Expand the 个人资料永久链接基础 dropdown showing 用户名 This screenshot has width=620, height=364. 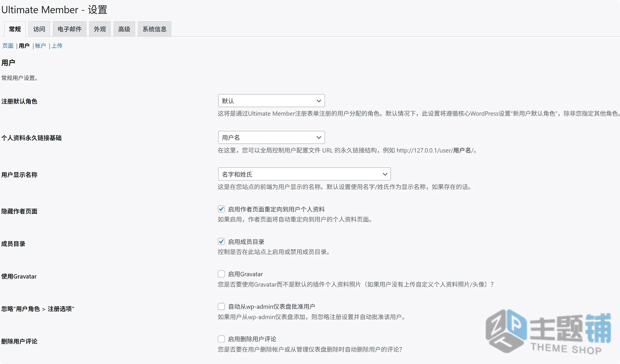tap(271, 138)
